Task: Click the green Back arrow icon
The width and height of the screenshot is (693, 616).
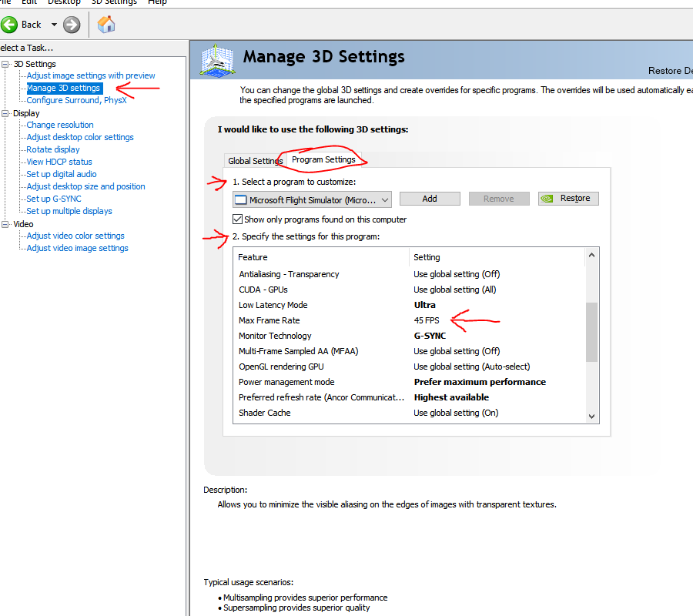Action: tap(9, 25)
